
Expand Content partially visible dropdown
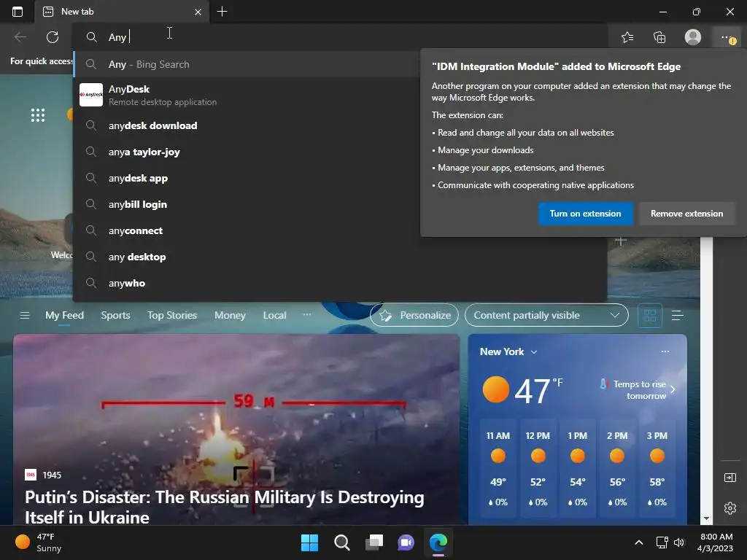click(546, 315)
